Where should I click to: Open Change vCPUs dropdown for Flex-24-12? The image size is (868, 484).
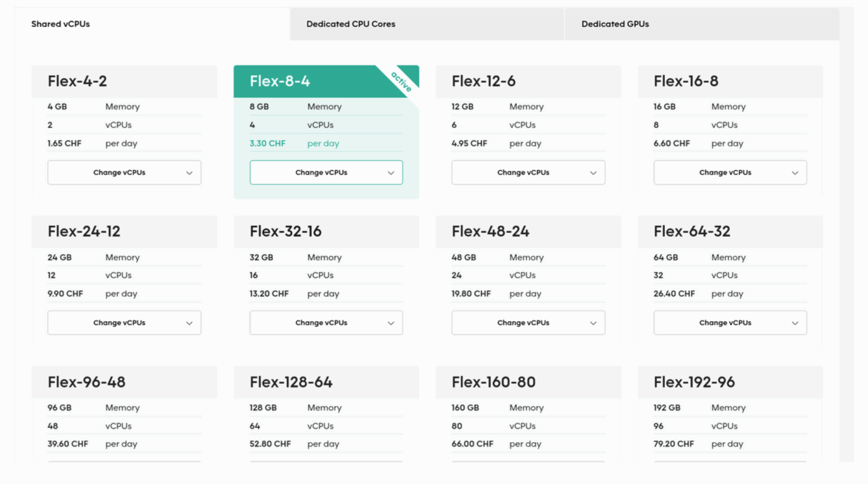pos(124,323)
